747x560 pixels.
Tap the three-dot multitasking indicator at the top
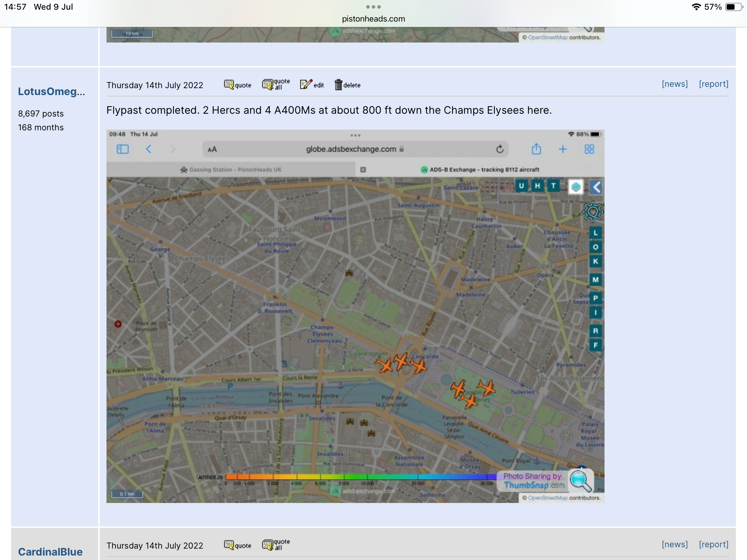373,7
